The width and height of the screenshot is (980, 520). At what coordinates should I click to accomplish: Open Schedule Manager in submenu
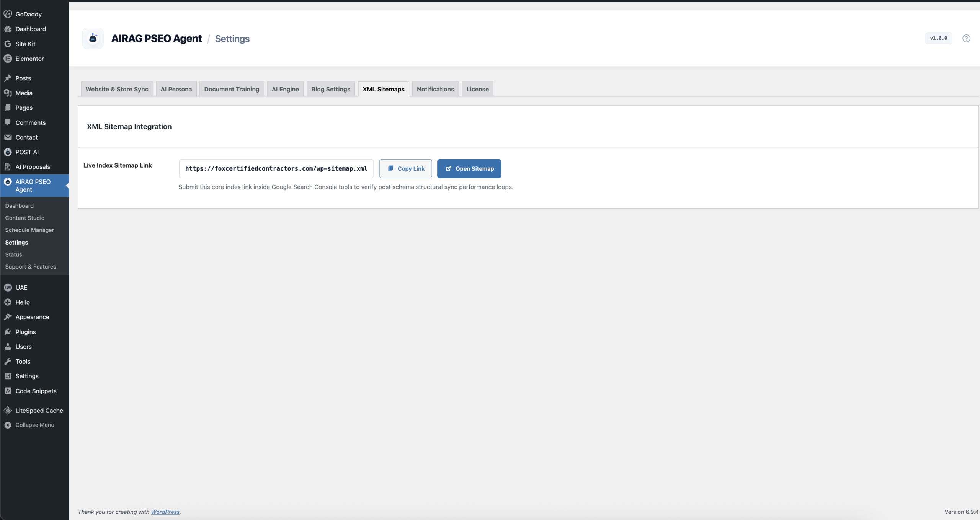pyautogui.click(x=29, y=230)
